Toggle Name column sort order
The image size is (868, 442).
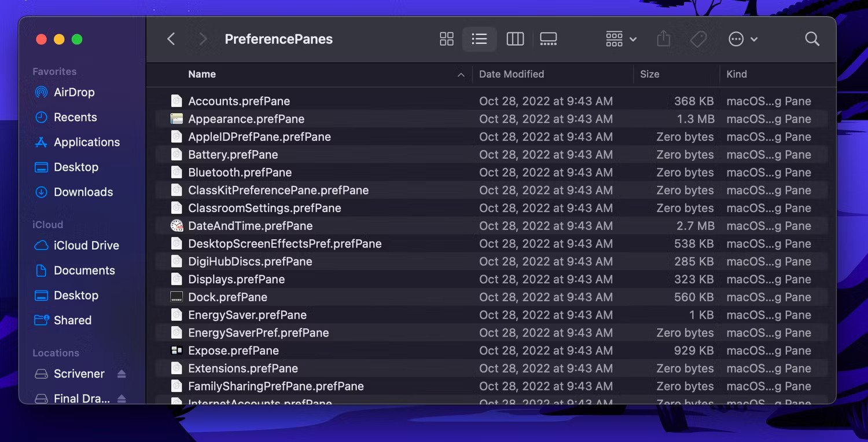coord(202,74)
